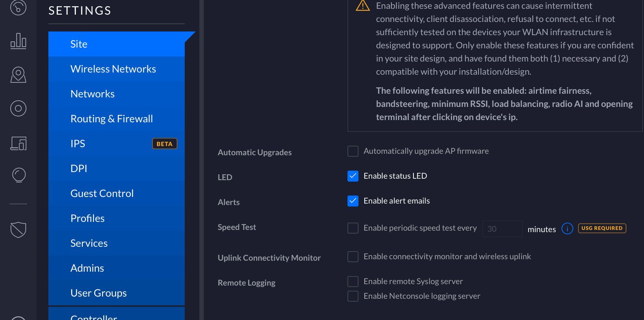Click the speed test info icon
Screen dimensions: 644x320
[x=567, y=228]
